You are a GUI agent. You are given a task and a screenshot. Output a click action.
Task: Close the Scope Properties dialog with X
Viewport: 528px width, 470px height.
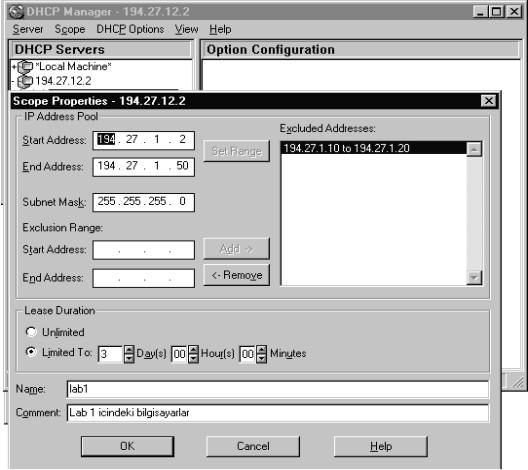(489, 101)
